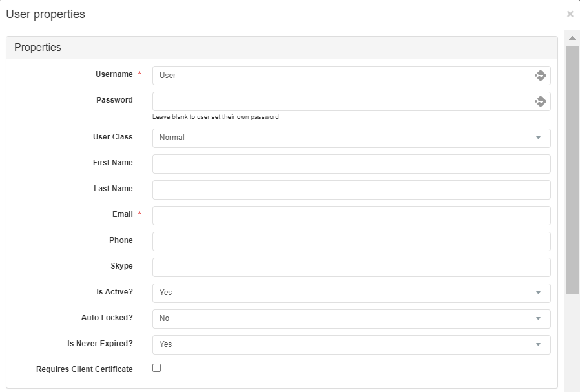Click the vertical scrollbar thumb
Viewport: 580px width, 392px height.
[572, 170]
